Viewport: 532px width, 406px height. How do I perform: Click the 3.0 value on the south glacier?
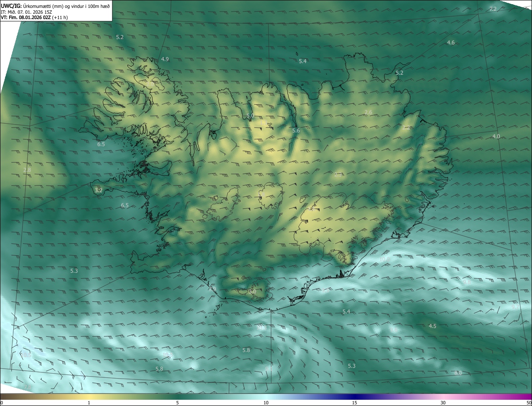click(x=252, y=292)
